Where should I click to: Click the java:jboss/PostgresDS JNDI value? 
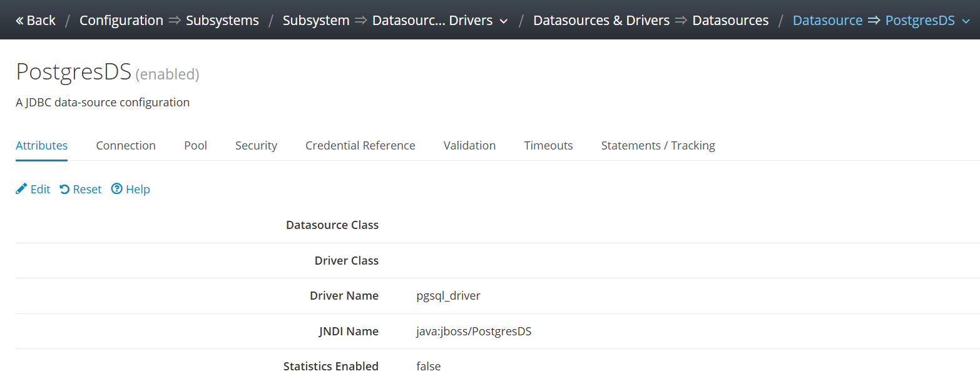pos(474,332)
